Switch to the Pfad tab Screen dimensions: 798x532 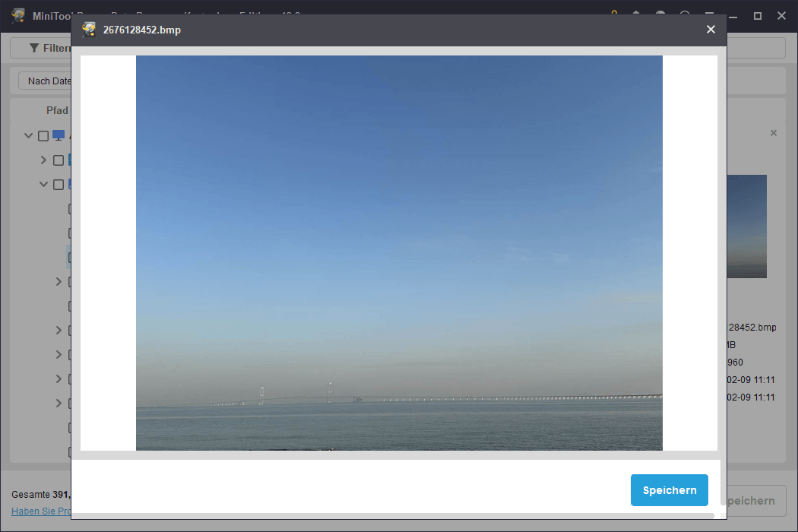(57, 110)
